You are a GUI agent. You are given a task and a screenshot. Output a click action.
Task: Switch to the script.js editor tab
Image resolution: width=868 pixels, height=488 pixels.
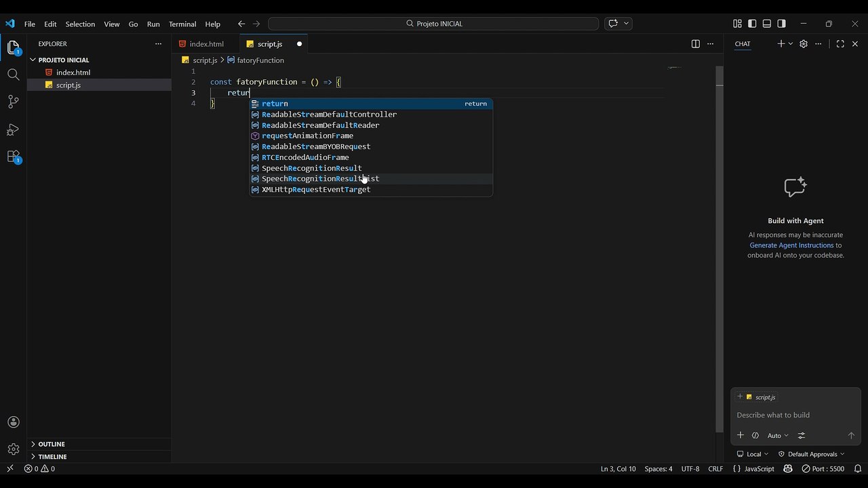click(x=273, y=44)
